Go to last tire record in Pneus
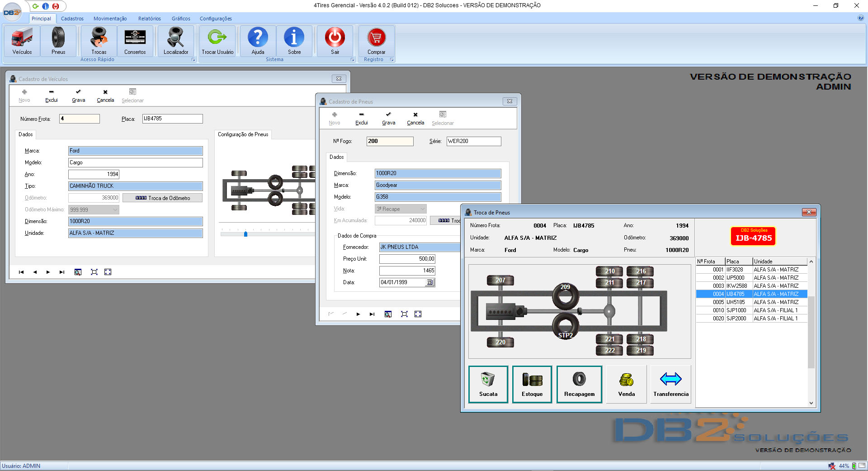 coord(372,314)
